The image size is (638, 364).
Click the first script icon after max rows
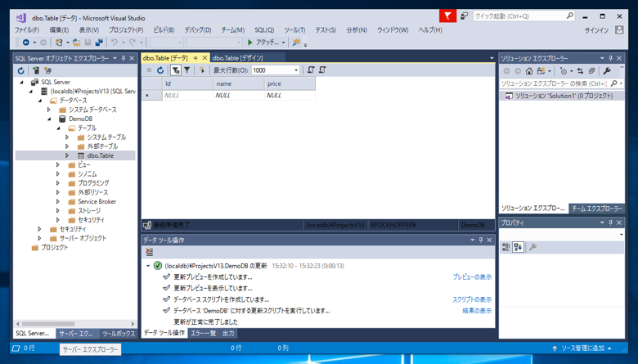click(x=311, y=70)
